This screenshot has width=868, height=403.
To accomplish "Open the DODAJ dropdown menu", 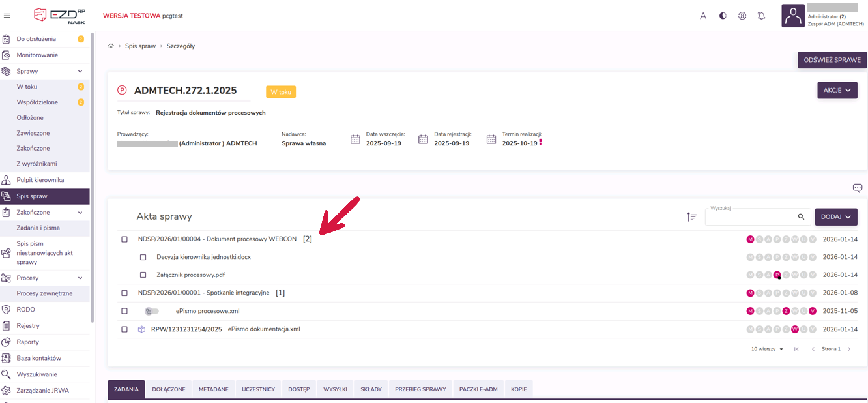I will pos(835,217).
